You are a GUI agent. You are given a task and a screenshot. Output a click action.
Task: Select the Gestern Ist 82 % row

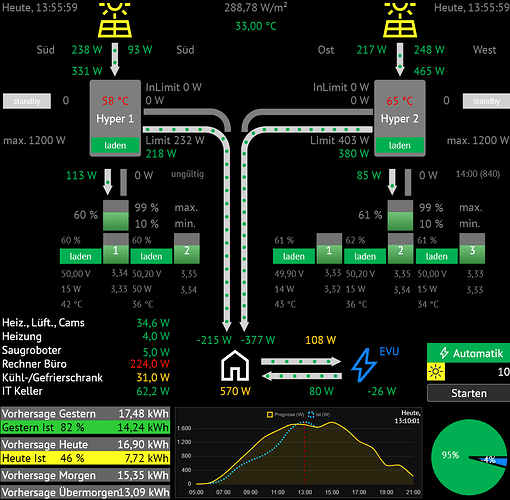(85, 427)
